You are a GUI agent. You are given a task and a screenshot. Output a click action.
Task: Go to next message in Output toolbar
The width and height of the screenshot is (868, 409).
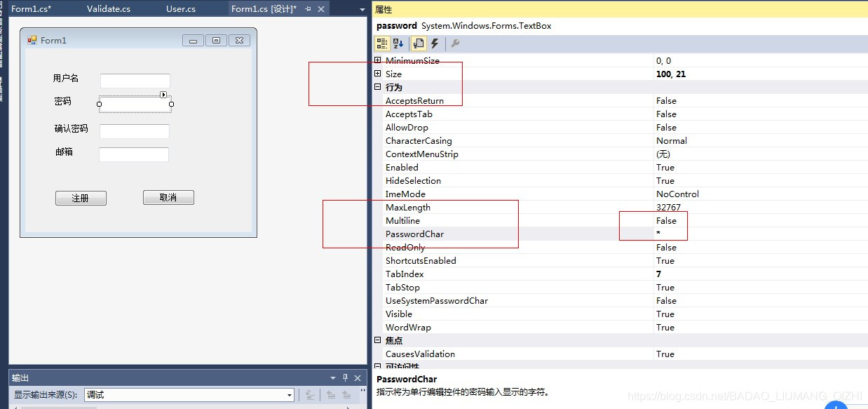pyautogui.click(x=348, y=395)
